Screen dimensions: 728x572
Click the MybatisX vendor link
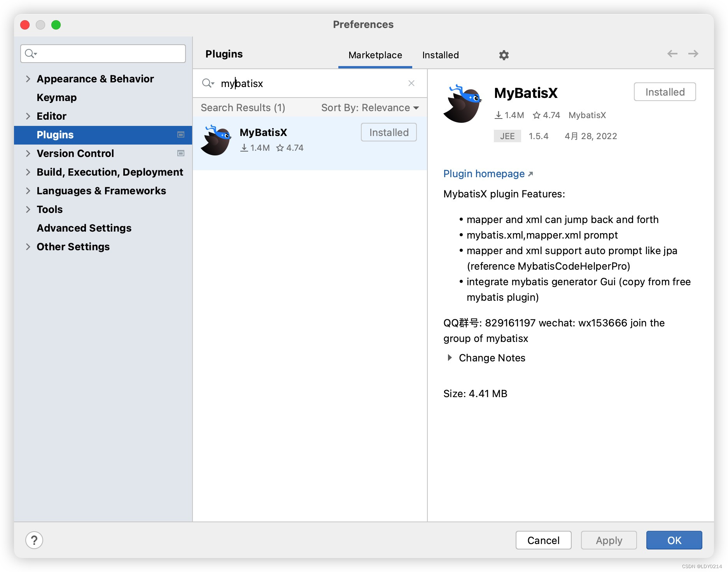587,115
